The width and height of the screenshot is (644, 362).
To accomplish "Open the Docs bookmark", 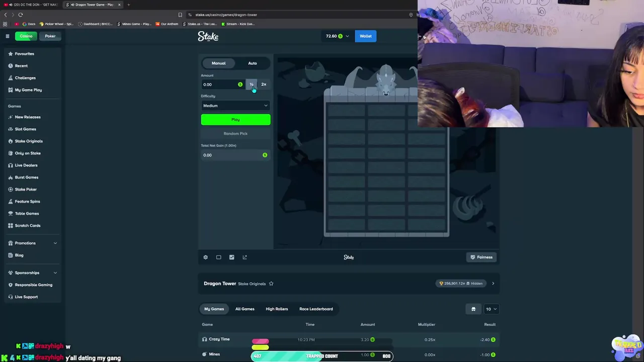I will pyautogui.click(x=29, y=24).
